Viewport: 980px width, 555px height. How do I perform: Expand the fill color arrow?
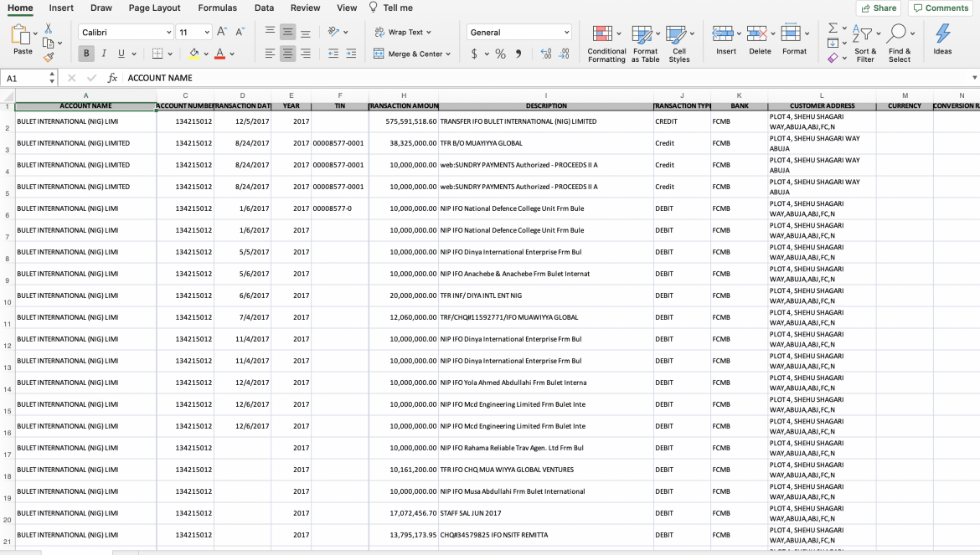click(x=205, y=54)
